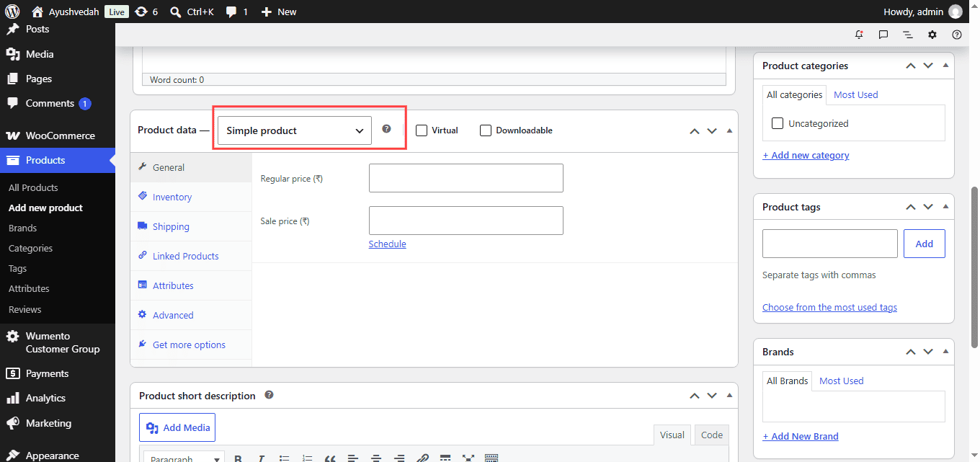Collapse the Product categories panel
This screenshot has height=462, width=980.
pos(945,66)
